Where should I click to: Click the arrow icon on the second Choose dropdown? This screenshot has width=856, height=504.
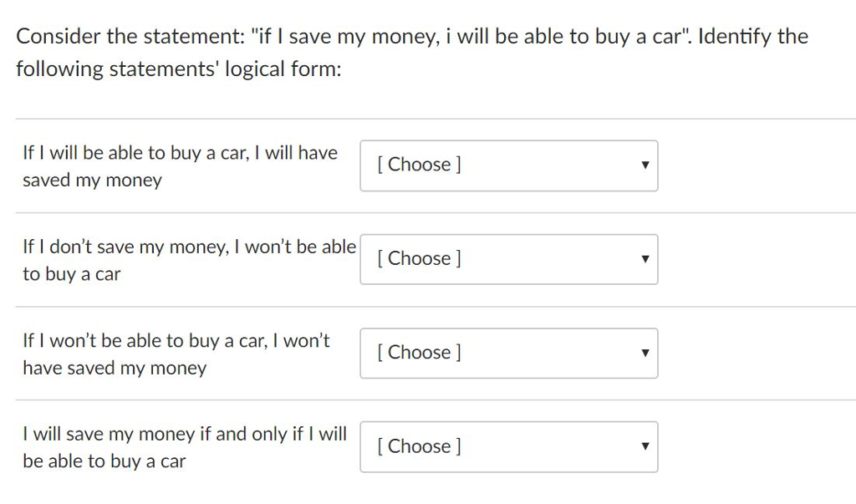point(645,259)
